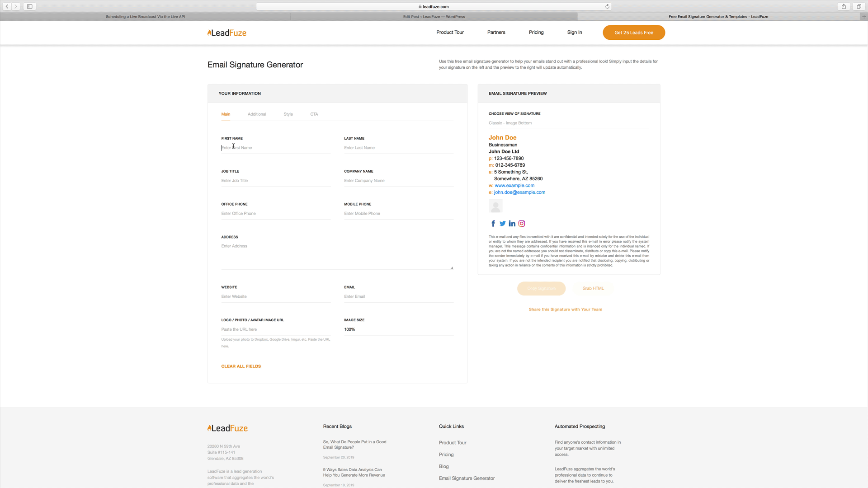Click the LinkedIn icon in signature preview
This screenshot has width=868, height=488.
pos(512,224)
